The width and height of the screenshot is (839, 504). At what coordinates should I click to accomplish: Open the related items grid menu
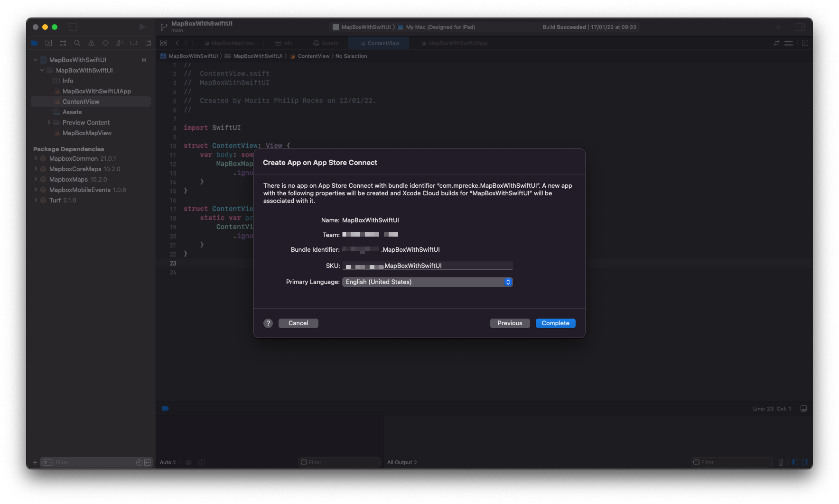coord(164,43)
